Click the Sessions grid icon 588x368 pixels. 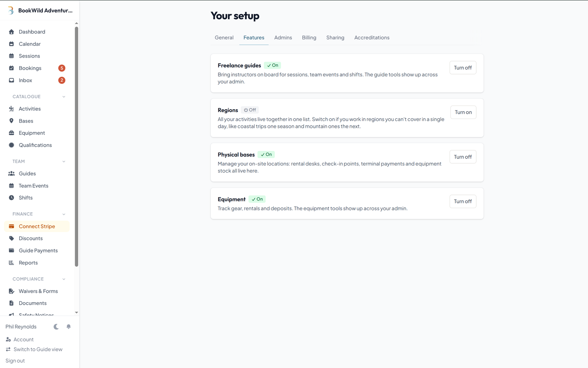point(11,56)
